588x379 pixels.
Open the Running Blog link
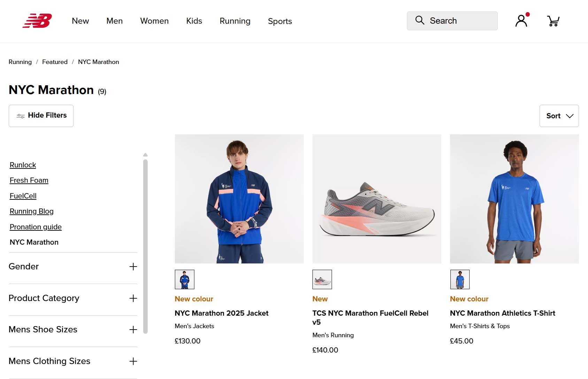tap(32, 211)
